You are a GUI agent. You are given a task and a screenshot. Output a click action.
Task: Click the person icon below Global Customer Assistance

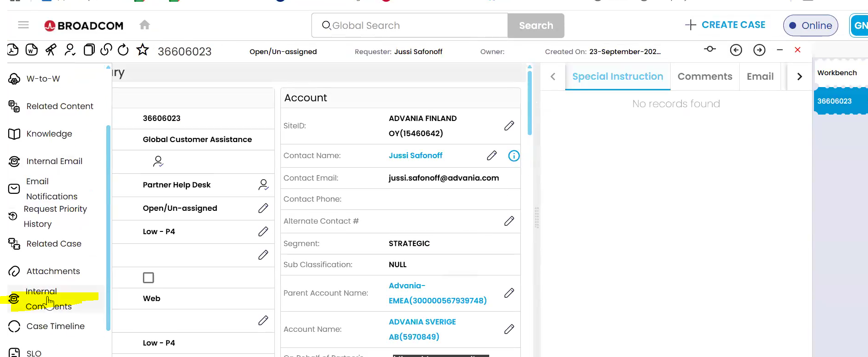[158, 161]
